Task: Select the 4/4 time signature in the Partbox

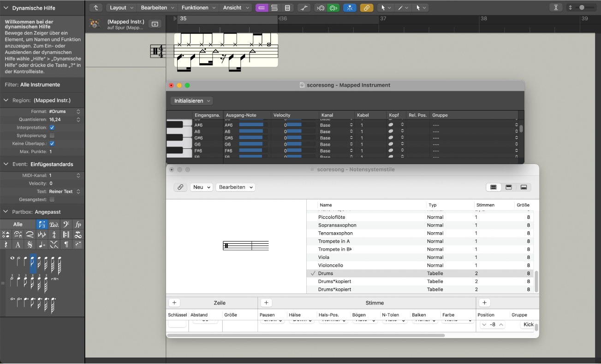Action: pos(54,235)
